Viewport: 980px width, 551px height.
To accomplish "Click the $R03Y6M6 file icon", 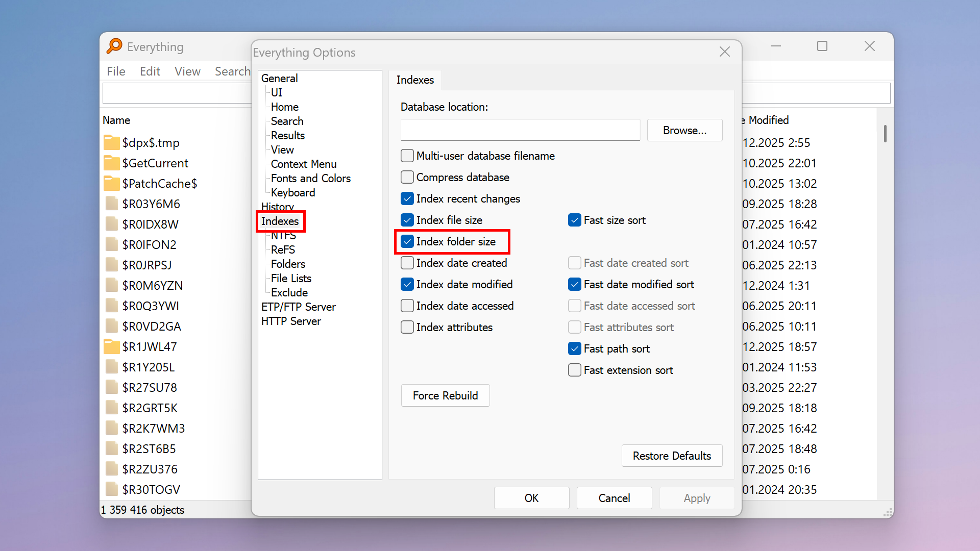I will pyautogui.click(x=111, y=204).
